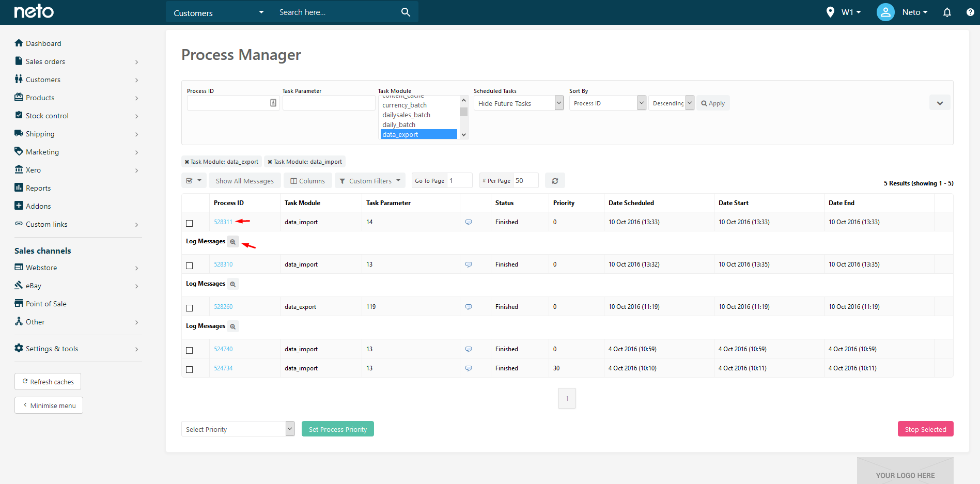Viewport: 980px width, 484px height.
Task: Click the message bubble icon in row 528260
Action: coord(469,307)
